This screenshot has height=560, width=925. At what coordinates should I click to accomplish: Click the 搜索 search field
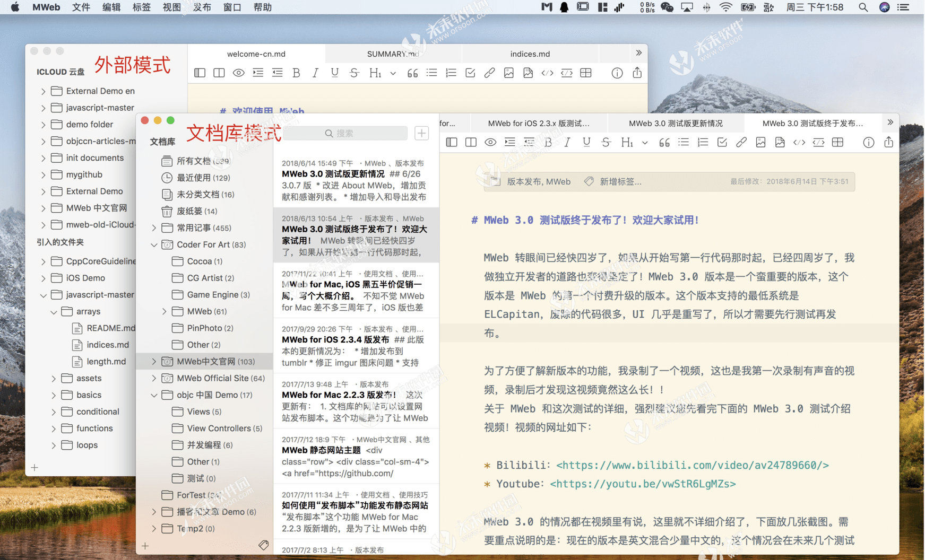pos(345,133)
